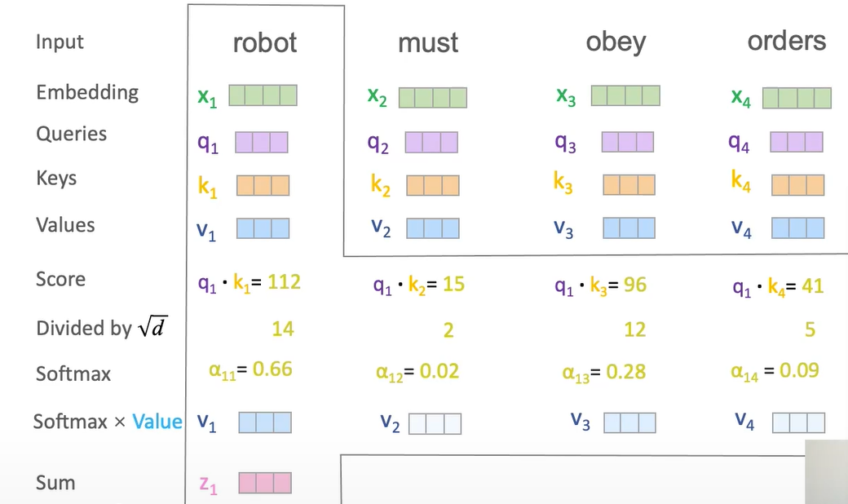Select the α14 = 0.09 softmax value
The image size is (848, 504).
click(775, 371)
